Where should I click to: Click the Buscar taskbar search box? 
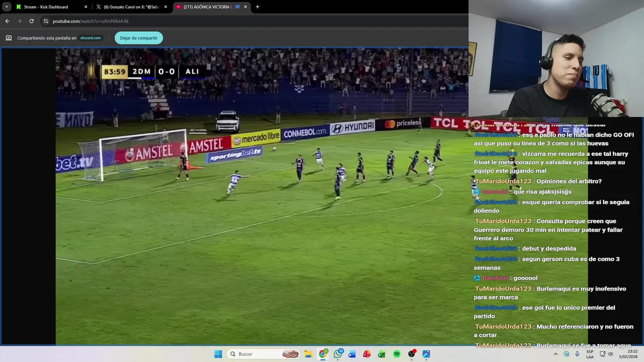264,354
